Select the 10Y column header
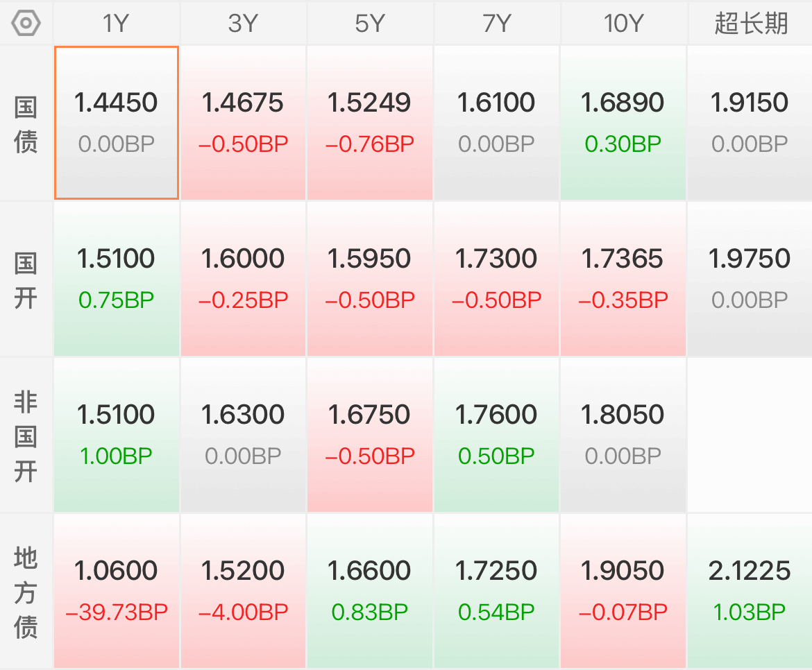 [x=623, y=24]
